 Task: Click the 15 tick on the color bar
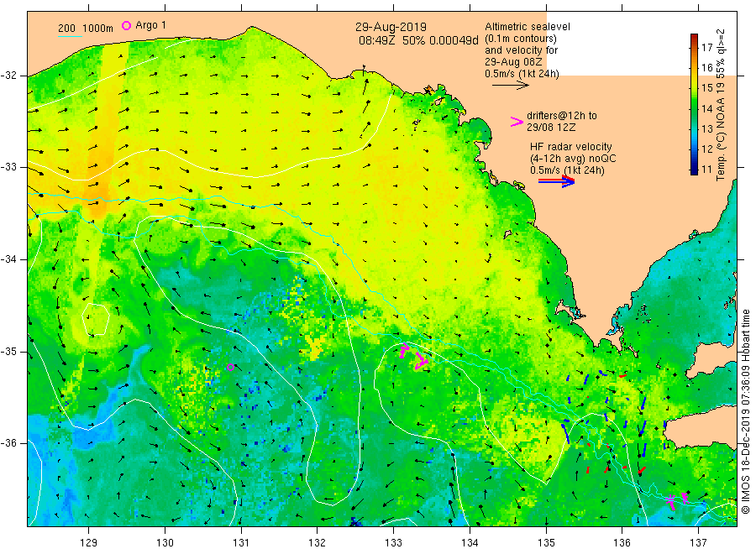[706, 87]
